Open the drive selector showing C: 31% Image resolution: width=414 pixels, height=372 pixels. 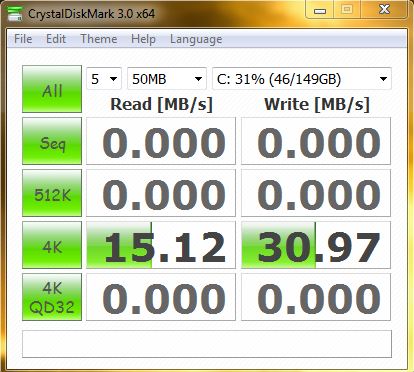click(x=302, y=79)
